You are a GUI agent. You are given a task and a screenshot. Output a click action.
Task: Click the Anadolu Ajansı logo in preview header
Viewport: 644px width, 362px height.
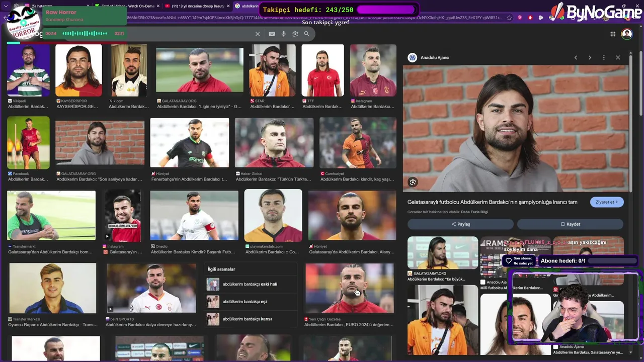[x=413, y=57]
